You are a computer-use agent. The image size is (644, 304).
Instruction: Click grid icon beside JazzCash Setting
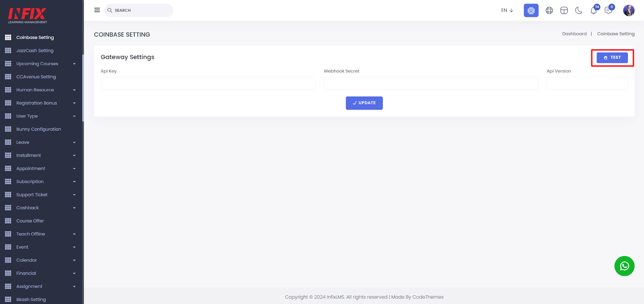(8, 51)
